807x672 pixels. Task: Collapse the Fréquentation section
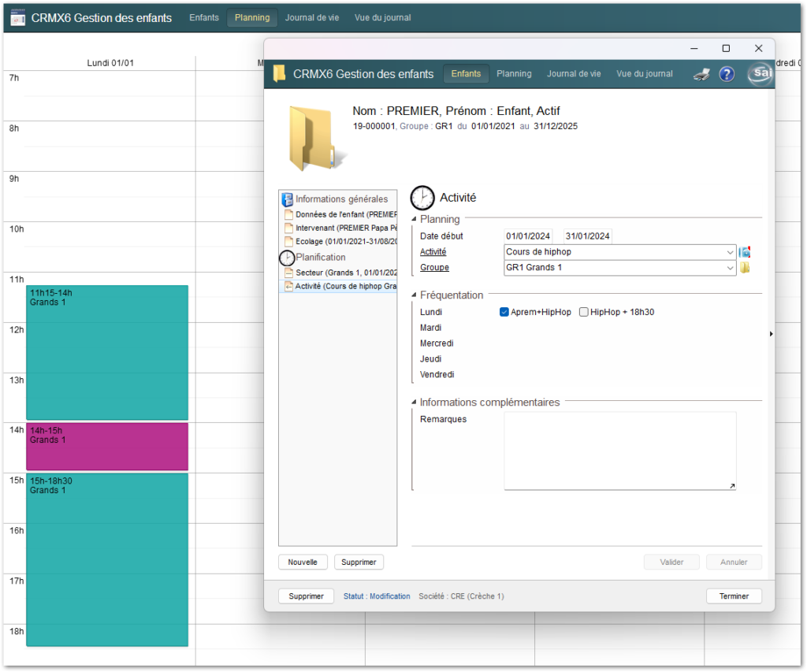(414, 295)
